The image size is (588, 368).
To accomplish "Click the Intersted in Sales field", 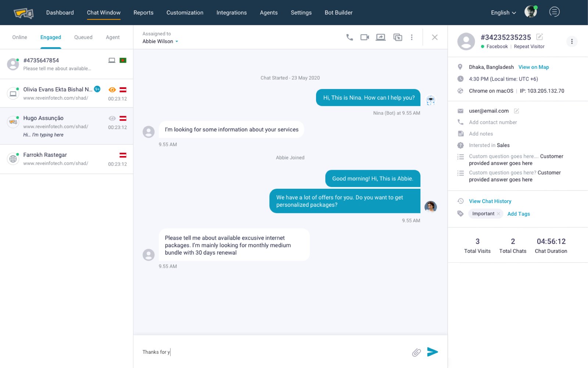I will (x=489, y=145).
